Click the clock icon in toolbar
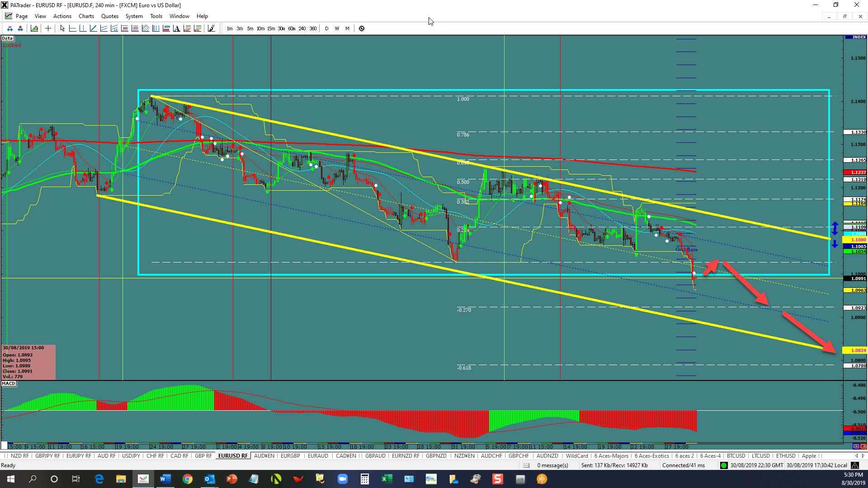 362,28
